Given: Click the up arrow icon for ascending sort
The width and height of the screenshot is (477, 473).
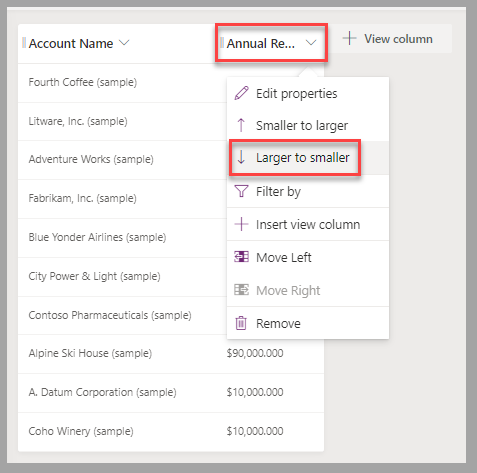Looking at the screenshot, I should (241, 125).
